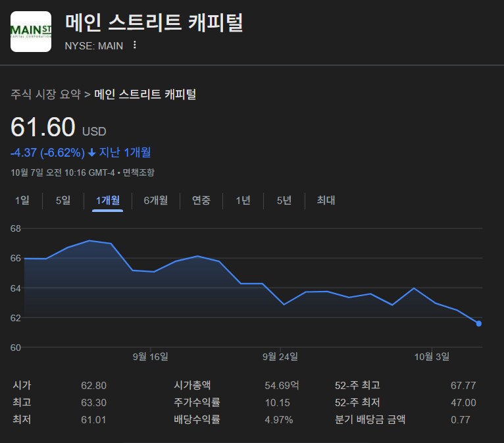Open the three-dot more options menu
The image size is (504, 443).
point(135,45)
